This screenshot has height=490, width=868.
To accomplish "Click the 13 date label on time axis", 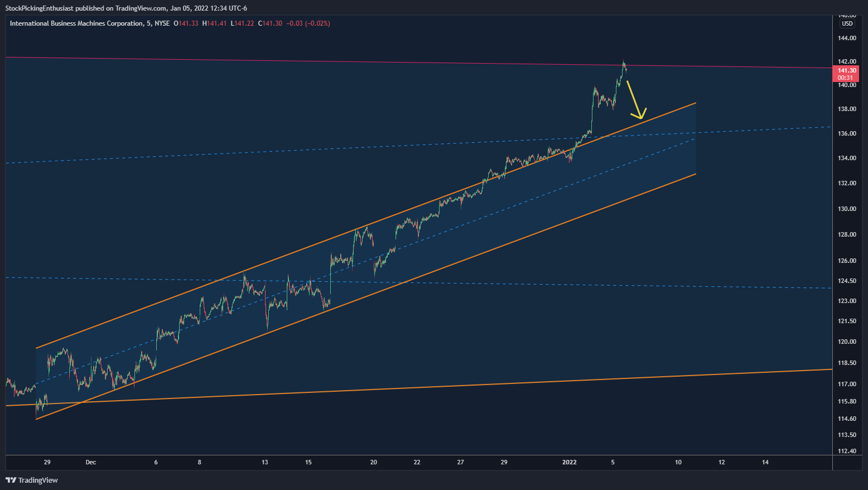I will [265, 462].
